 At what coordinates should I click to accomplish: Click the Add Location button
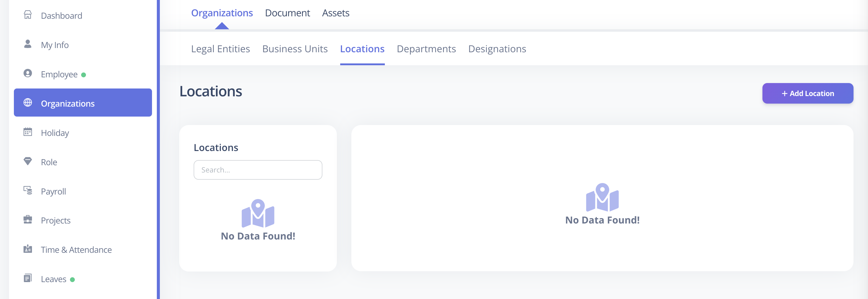[x=808, y=94]
